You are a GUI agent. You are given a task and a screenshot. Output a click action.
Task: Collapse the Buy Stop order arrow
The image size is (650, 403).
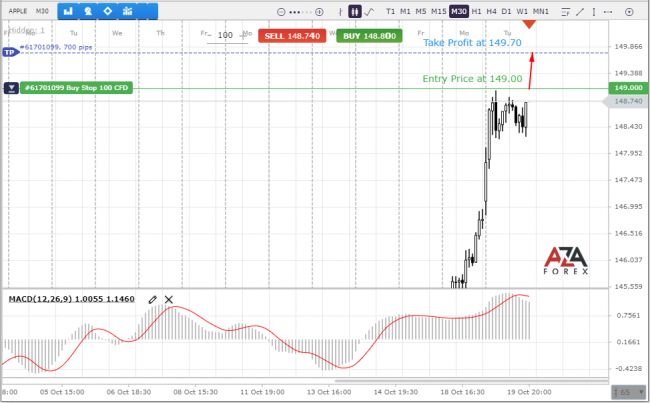click(11, 88)
